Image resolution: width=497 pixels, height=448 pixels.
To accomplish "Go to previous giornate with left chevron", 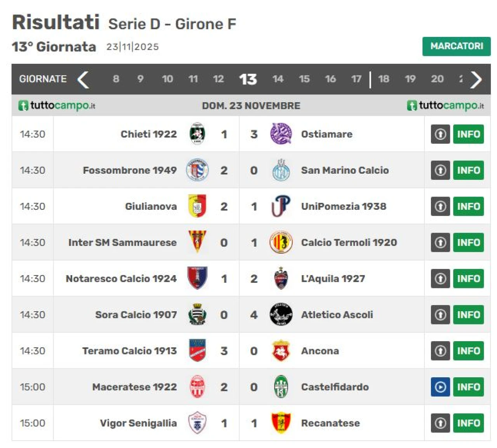I will (x=83, y=79).
